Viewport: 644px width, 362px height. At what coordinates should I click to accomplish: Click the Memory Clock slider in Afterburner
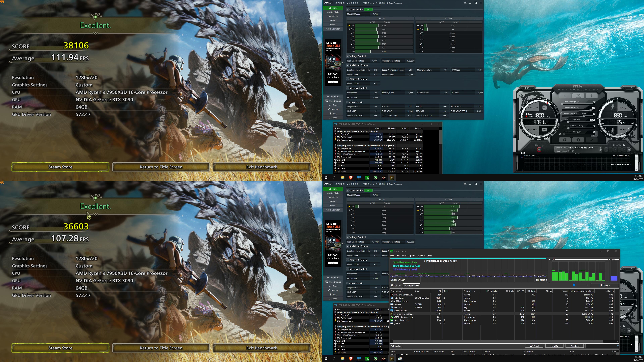[578, 128]
